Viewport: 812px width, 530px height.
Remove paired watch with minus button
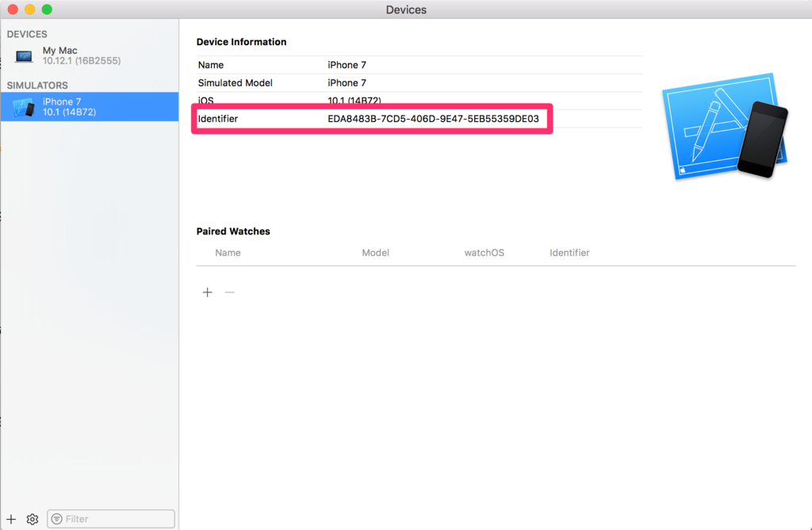(229, 292)
